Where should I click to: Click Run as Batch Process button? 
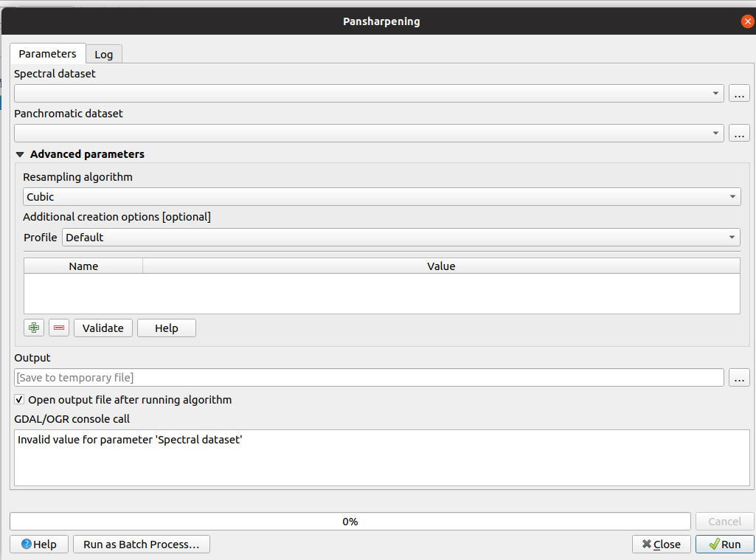pyautogui.click(x=142, y=545)
